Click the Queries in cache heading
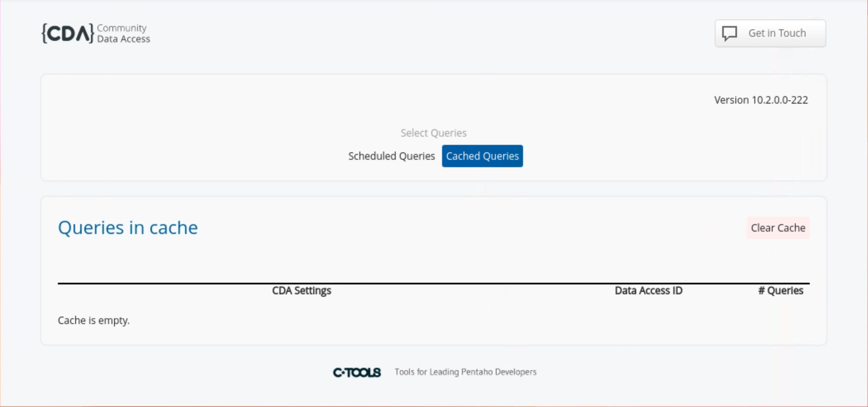The image size is (868, 407). pyautogui.click(x=128, y=227)
